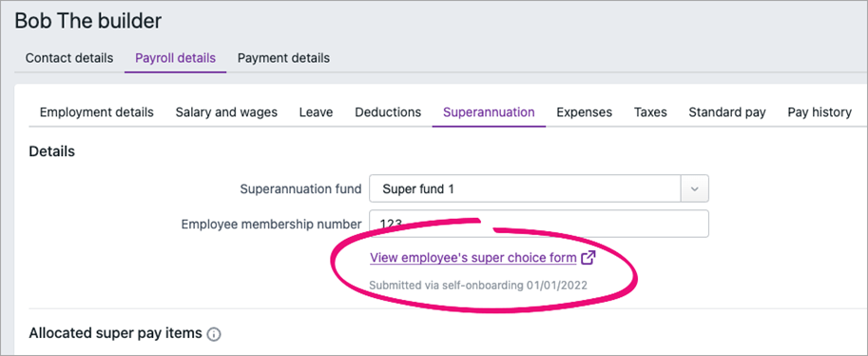Image resolution: width=868 pixels, height=356 pixels.
Task: Go to the Employment details tab
Action: [97, 112]
